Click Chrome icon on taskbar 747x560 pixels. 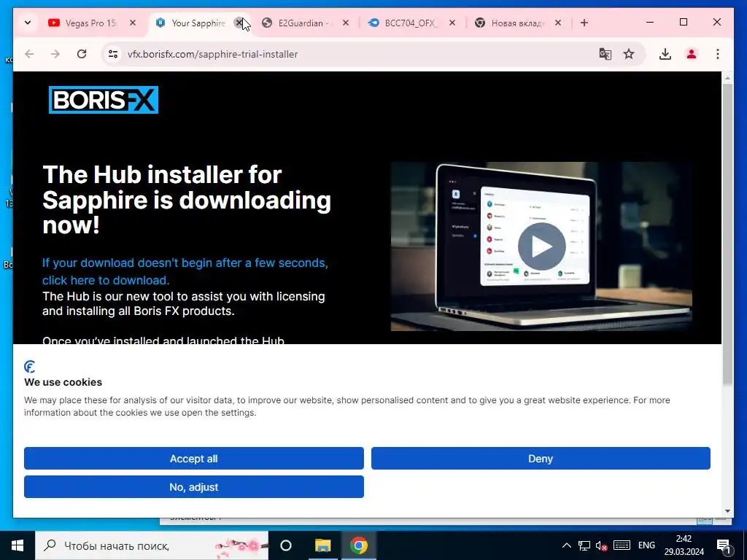359,545
